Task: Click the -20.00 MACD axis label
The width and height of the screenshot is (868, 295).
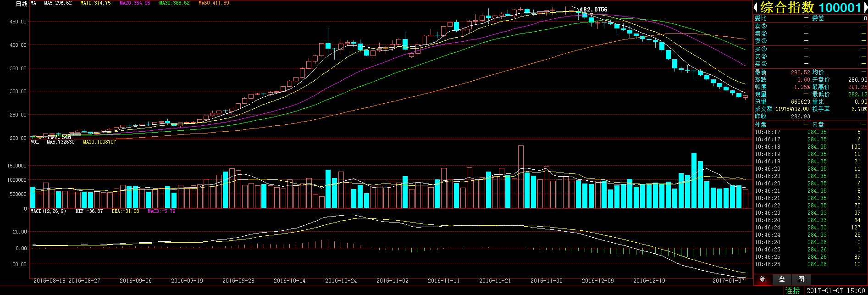Action: tap(18, 264)
